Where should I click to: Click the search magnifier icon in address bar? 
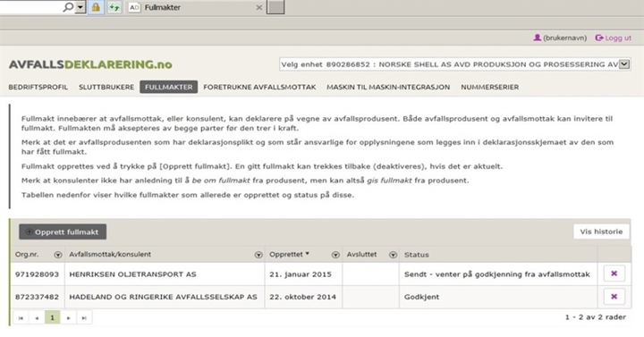pyautogui.click(x=68, y=7)
